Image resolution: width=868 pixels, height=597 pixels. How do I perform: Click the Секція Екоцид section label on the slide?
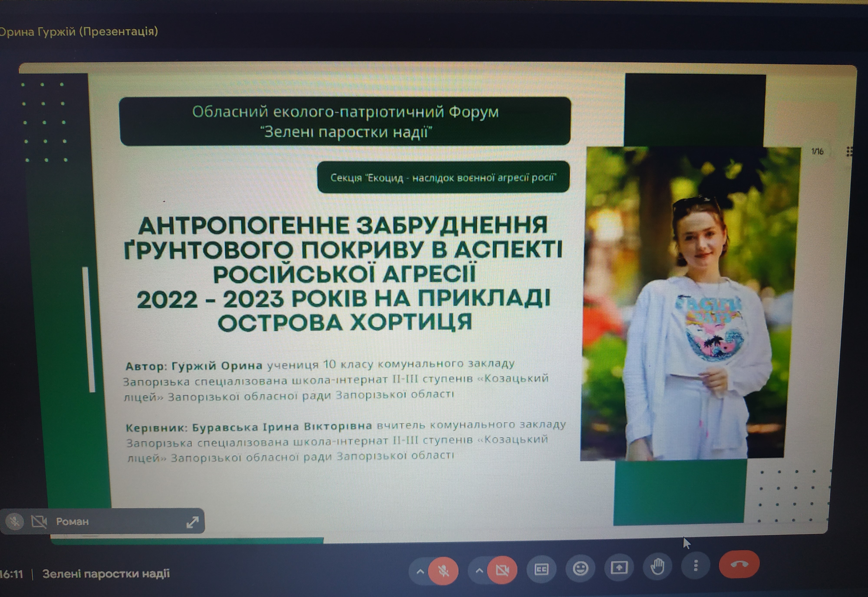tap(443, 177)
